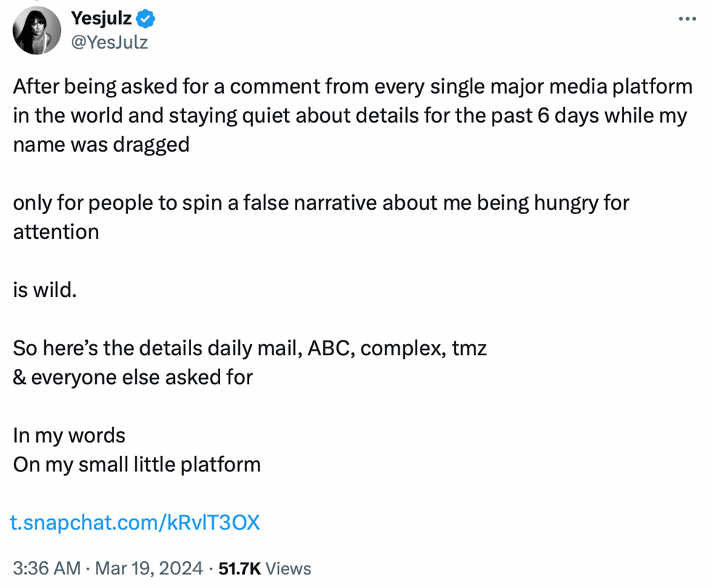Click the standalone word "attention"

click(56, 231)
